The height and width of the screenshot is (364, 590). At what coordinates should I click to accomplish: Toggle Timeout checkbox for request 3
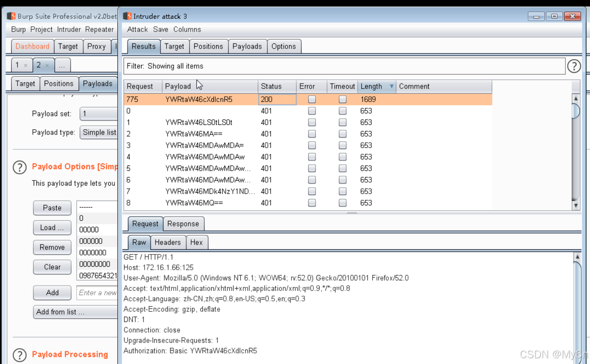[x=342, y=145]
